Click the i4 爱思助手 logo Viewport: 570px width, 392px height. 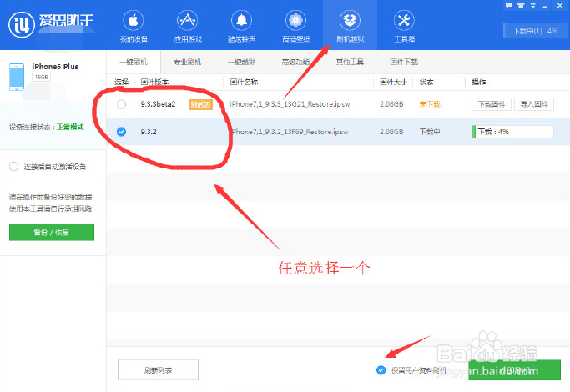pos(50,24)
